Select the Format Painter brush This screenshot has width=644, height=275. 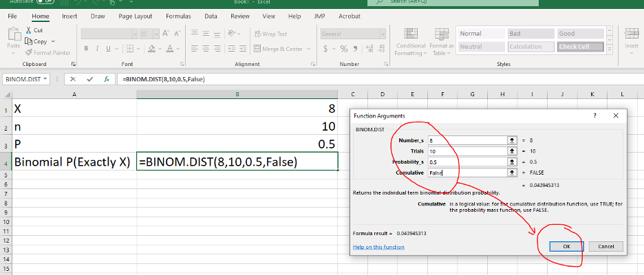point(28,52)
